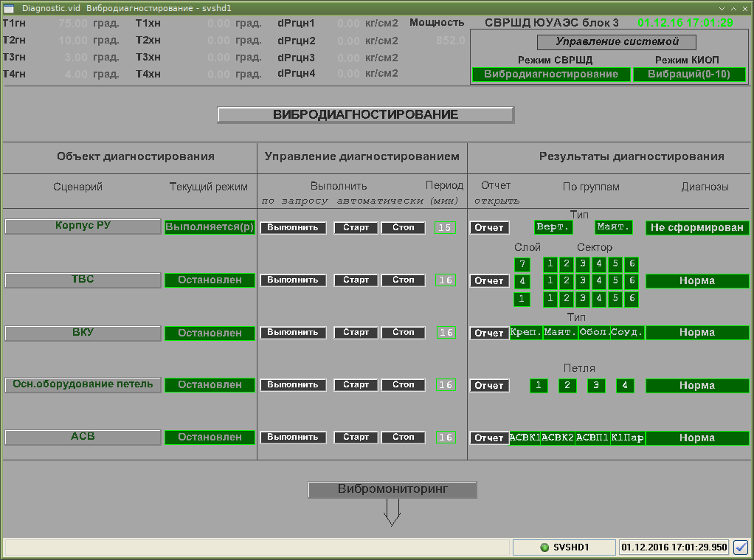Click the SVSHD1 green status indicator
The image size is (754, 560).
545,547
